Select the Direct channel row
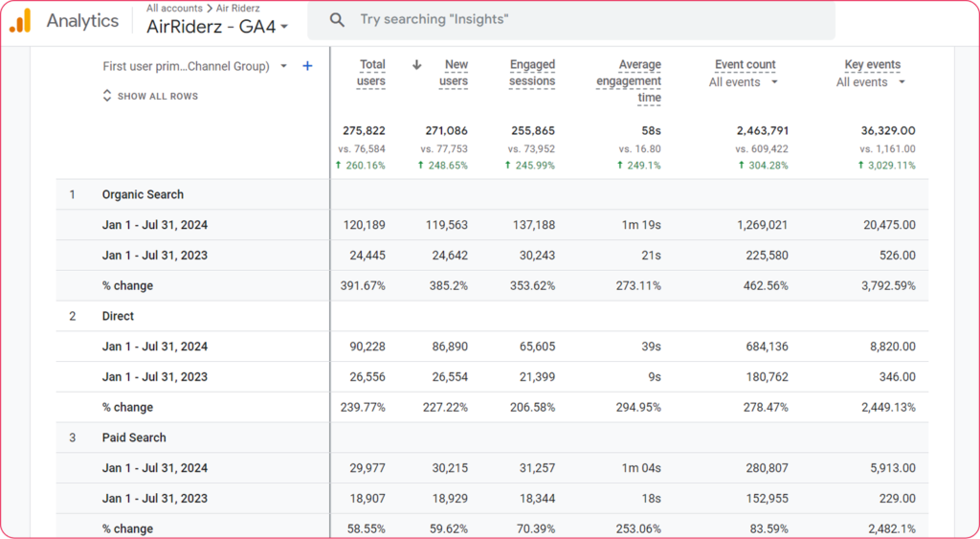Viewport: 980px width, 539px height. click(118, 316)
